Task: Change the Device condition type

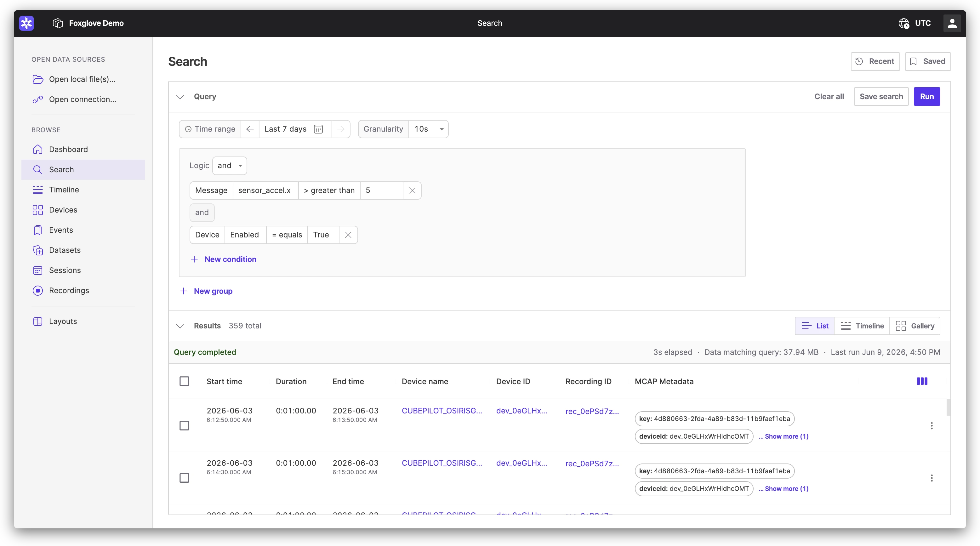Action: 207,235
